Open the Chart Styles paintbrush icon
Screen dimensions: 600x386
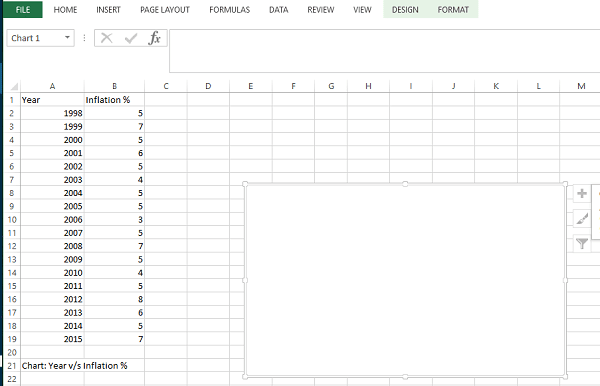(582, 219)
